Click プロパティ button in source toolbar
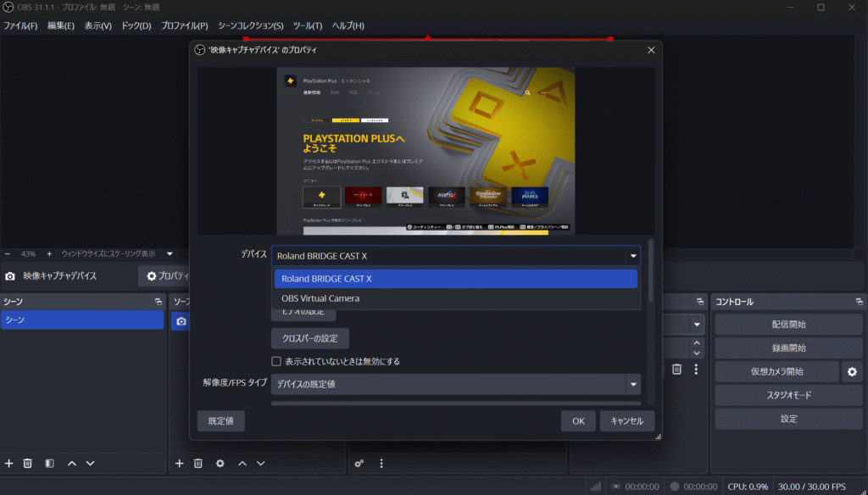 coord(164,275)
